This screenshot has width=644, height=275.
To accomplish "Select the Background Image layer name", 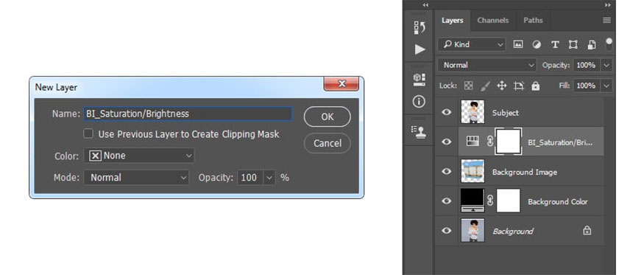I will [525, 172].
